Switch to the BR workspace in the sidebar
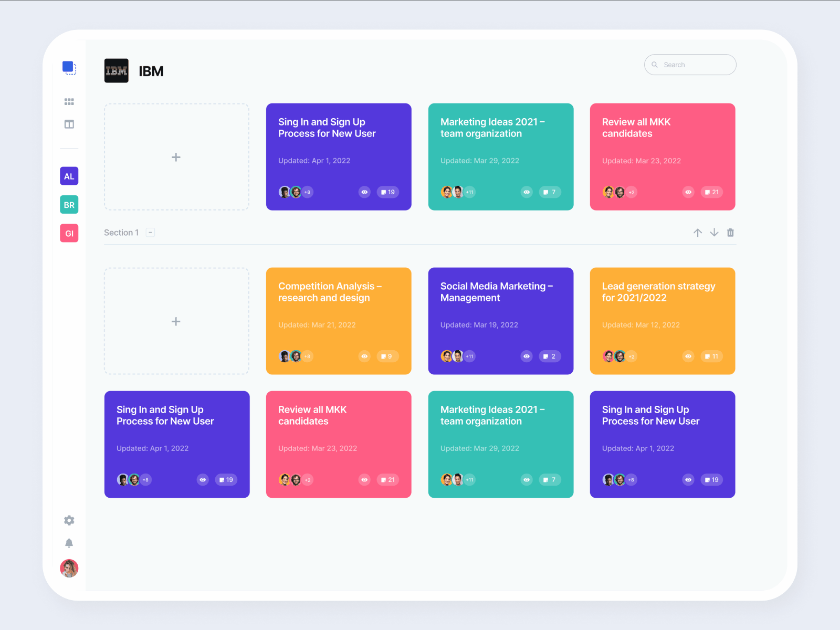The image size is (840, 630). (x=69, y=205)
